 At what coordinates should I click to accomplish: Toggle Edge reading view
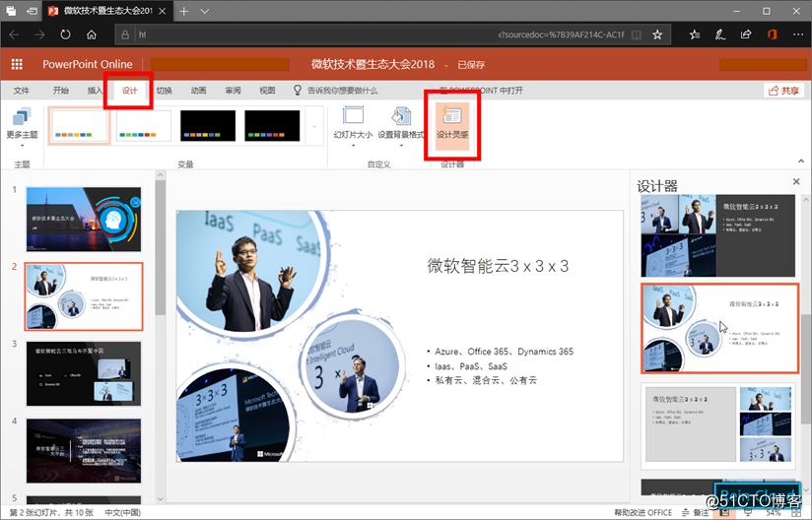coord(637,34)
